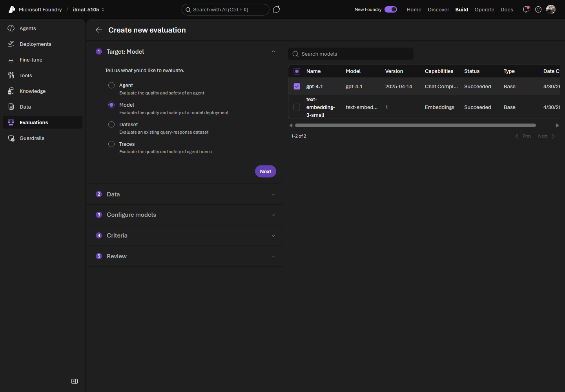Click the "1-2 of 2" pagination count
This screenshot has width=565, height=392.
pos(299,136)
